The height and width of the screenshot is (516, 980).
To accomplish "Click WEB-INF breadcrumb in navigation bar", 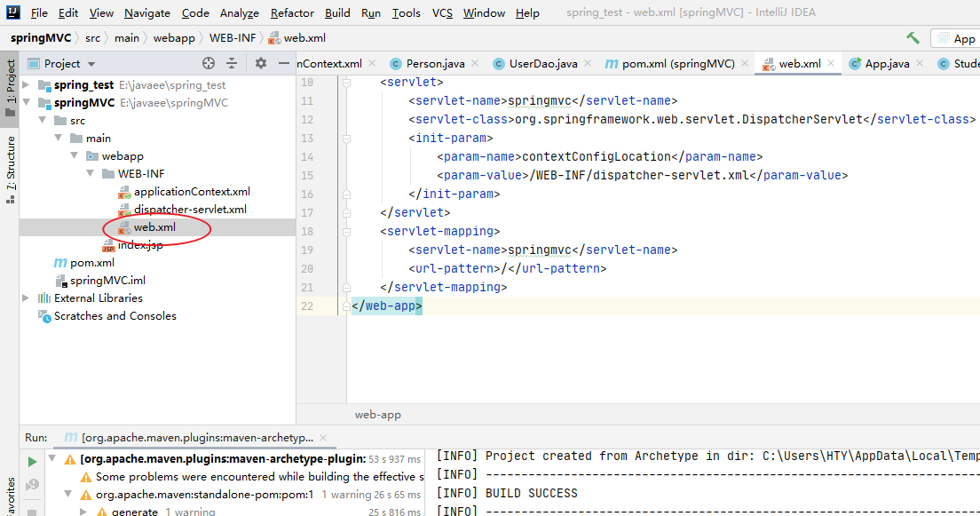I will click(x=233, y=38).
